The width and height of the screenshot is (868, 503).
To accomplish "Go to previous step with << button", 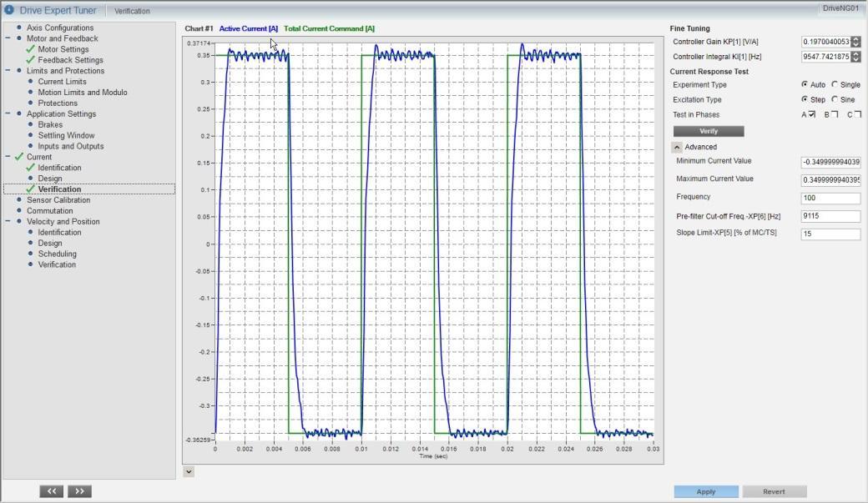I will point(52,491).
